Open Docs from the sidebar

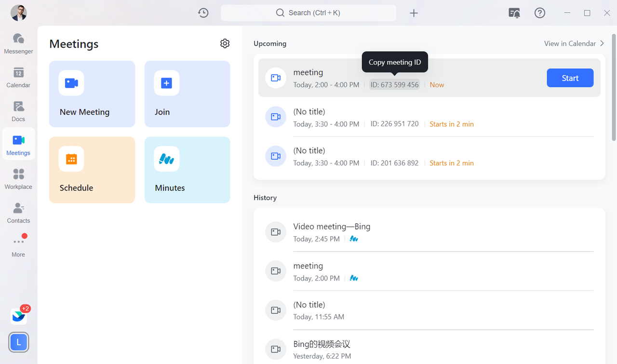18,111
